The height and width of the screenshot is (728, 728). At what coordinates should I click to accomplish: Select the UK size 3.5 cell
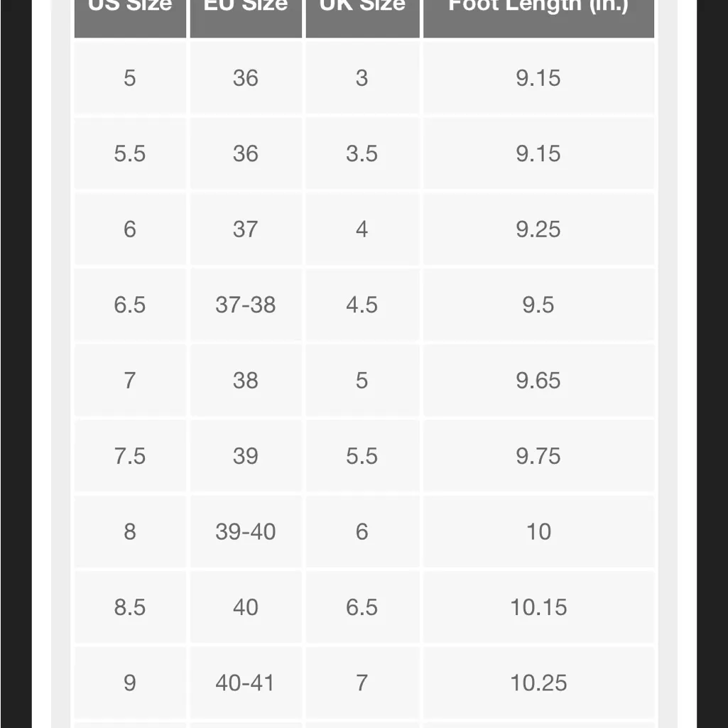pyautogui.click(x=362, y=153)
